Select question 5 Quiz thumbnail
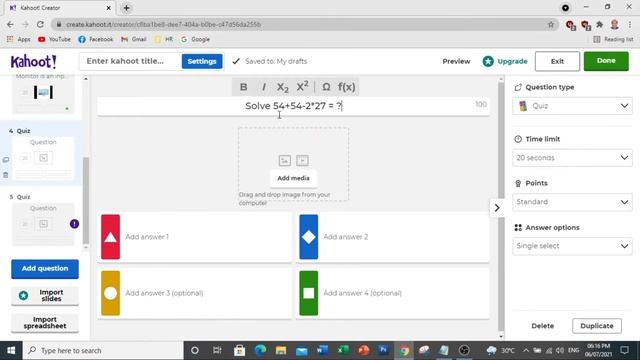Screen dimensions: 640x360 (x=43, y=224)
